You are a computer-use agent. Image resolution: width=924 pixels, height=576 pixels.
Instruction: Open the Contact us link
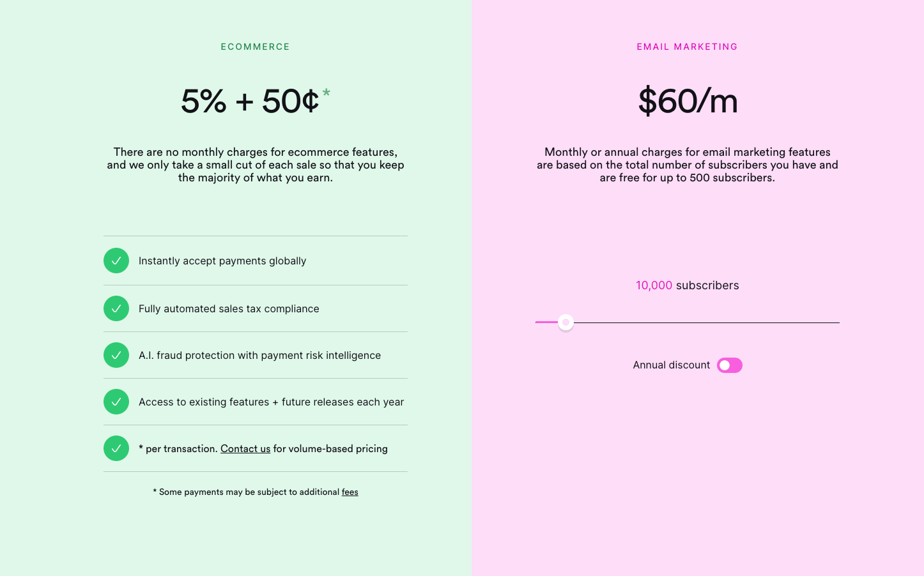point(245,448)
